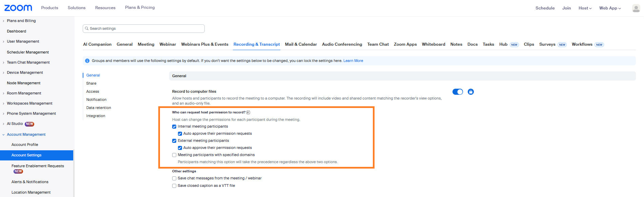The height and width of the screenshot is (197, 644).
Task: Open the Audio Conferencing tab
Action: [x=342, y=44]
